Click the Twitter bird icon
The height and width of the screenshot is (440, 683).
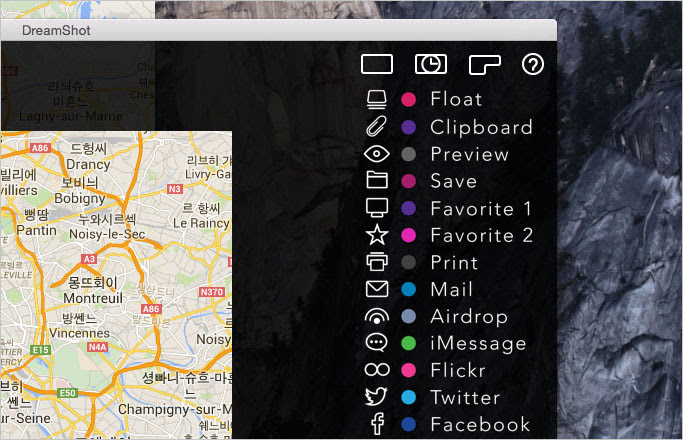[x=376, y=396]
